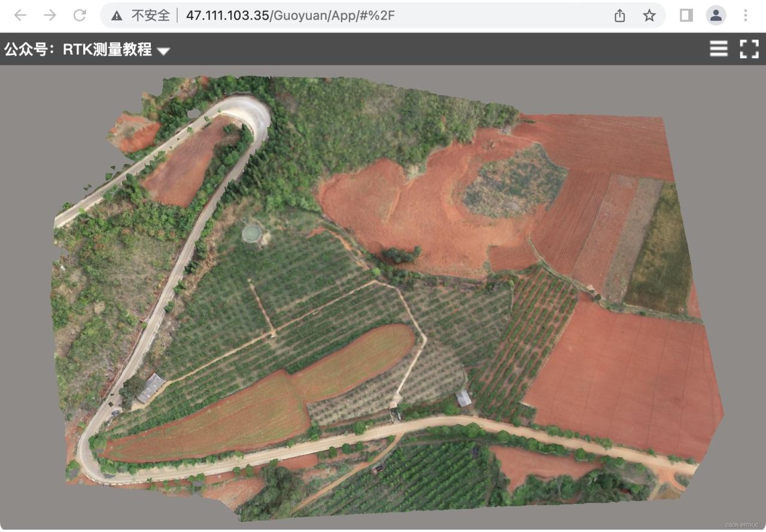The height and width of the screenshot is (532, 766).
Task: Share this page from the address bar
Action: (620, 16)
